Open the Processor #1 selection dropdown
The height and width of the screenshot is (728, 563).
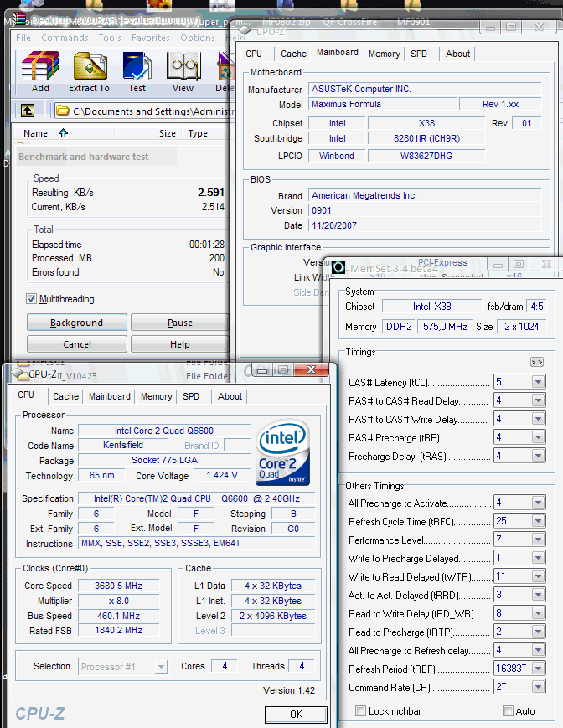(161, 667)
